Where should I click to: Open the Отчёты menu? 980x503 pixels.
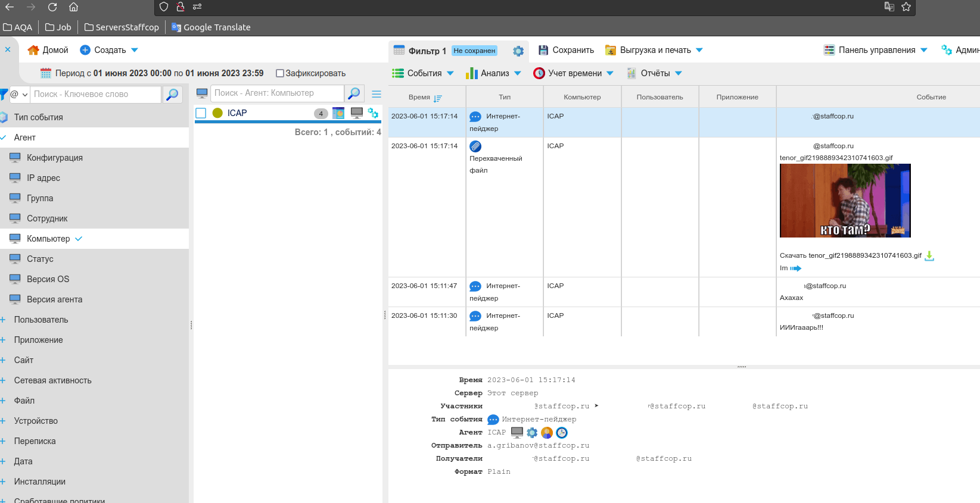pyautogui.click(x=654, y=73)
